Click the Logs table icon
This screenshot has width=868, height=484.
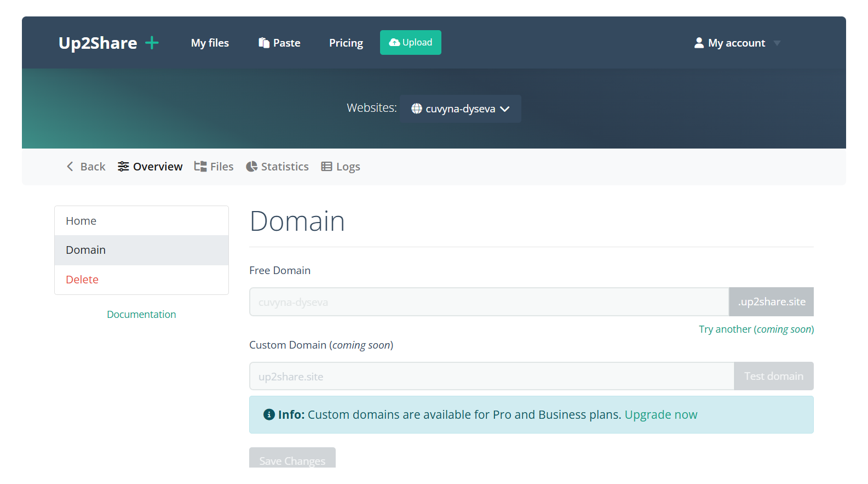326,167
